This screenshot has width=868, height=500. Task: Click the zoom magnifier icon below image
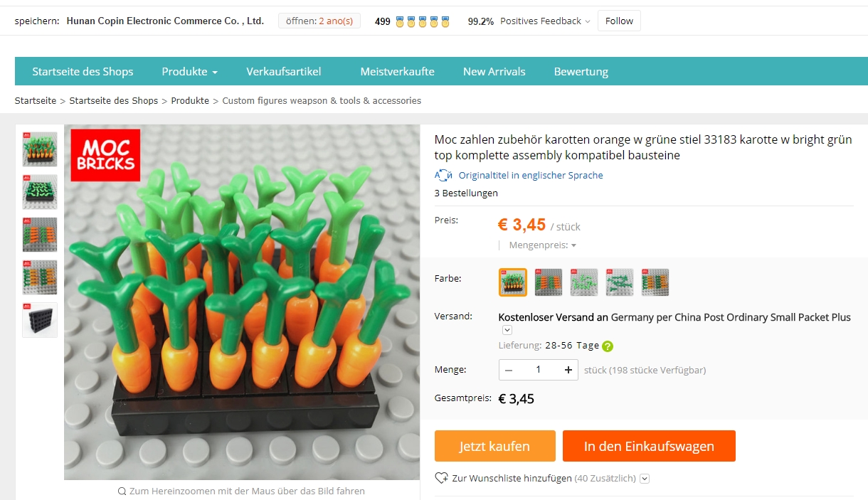pyautogui.click(x=122, y=491)
